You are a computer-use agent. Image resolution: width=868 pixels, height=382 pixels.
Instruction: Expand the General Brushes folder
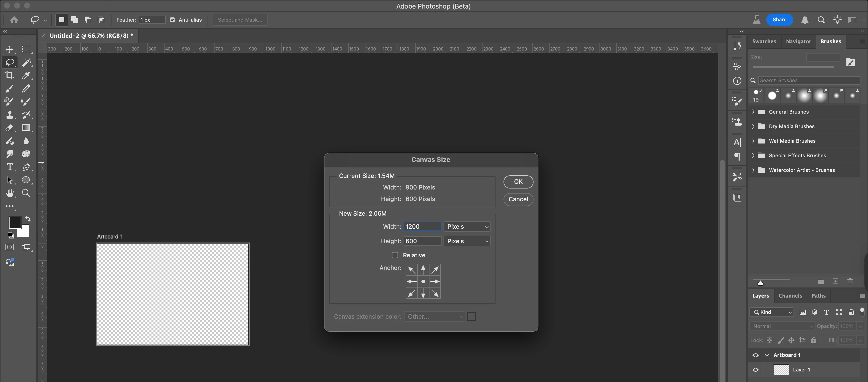pos(753,112)
